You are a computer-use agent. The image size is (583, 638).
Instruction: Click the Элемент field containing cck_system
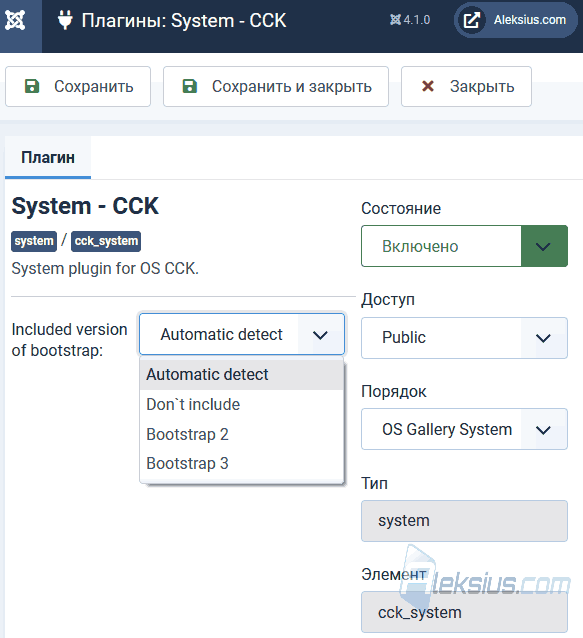point(464,612)
